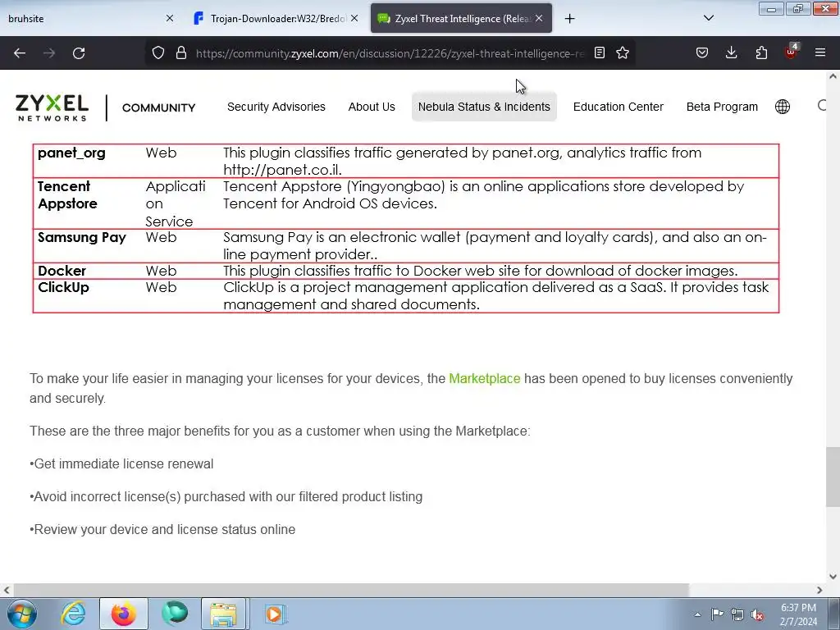Screen dimensions: 840x630
Task: Save page to Pocket
Action: 702,53
